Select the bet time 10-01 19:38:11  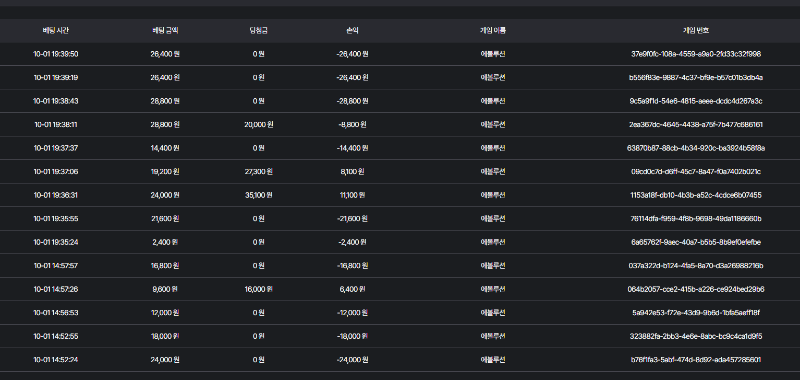click(56, 124)
